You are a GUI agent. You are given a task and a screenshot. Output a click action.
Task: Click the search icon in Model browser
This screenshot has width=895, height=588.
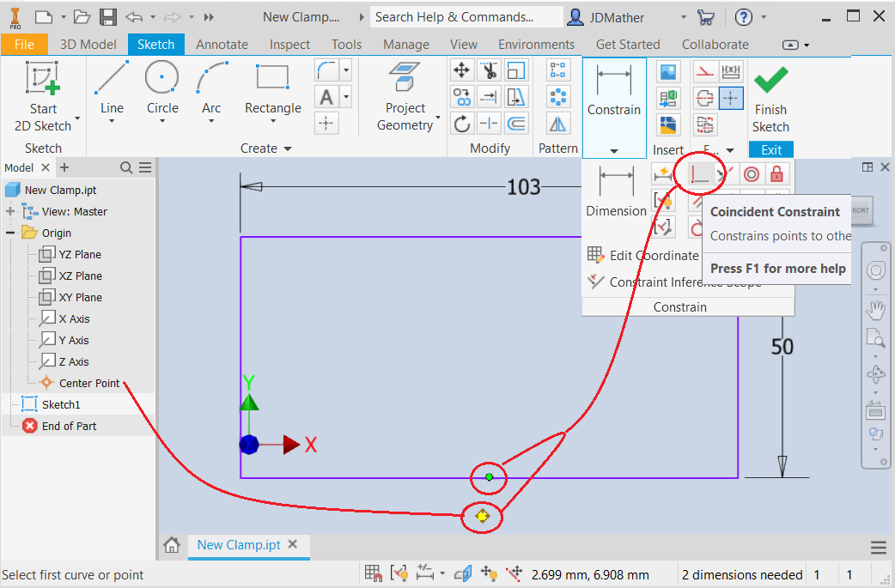[126, 167]
